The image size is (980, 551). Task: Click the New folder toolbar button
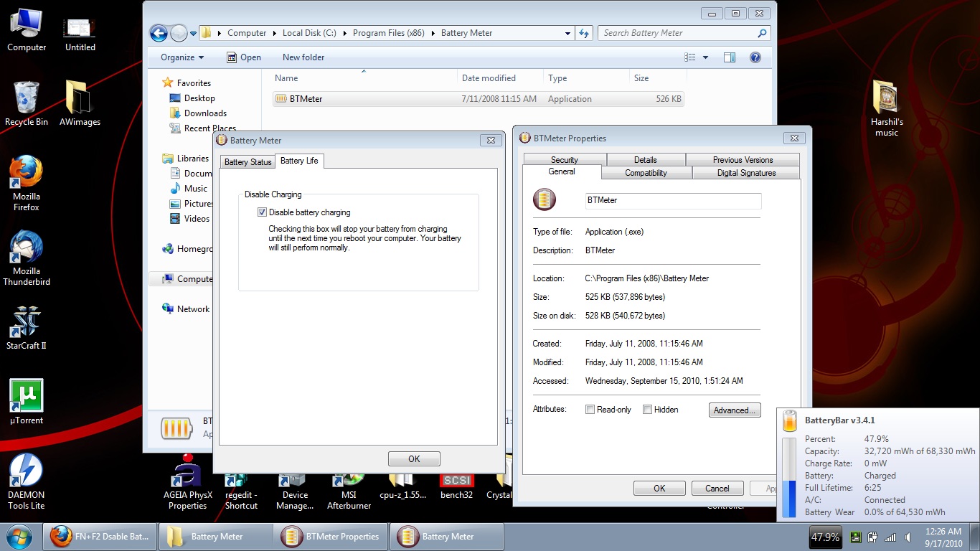[x=303, y=57]
